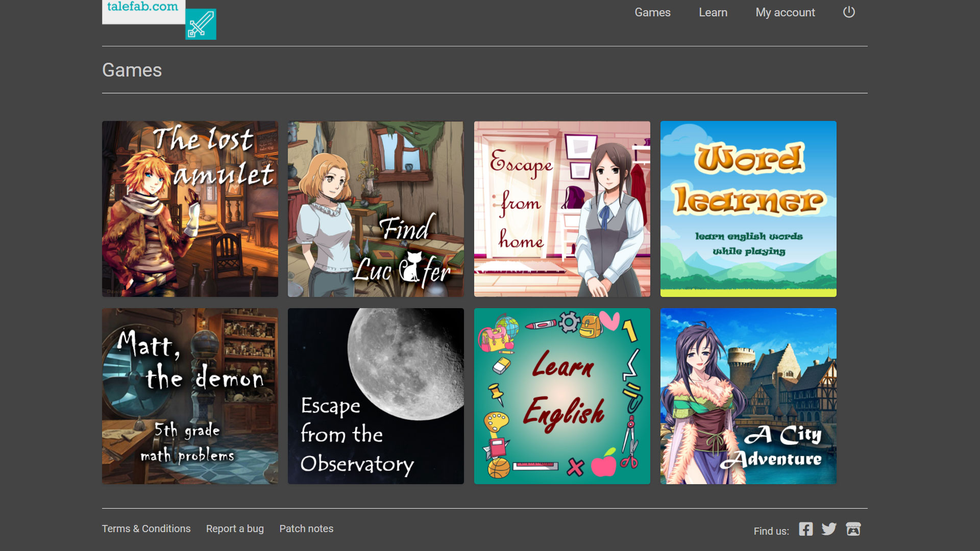Open the Learn menu item
Screen dimensions: 980x551
pos(713,12)
